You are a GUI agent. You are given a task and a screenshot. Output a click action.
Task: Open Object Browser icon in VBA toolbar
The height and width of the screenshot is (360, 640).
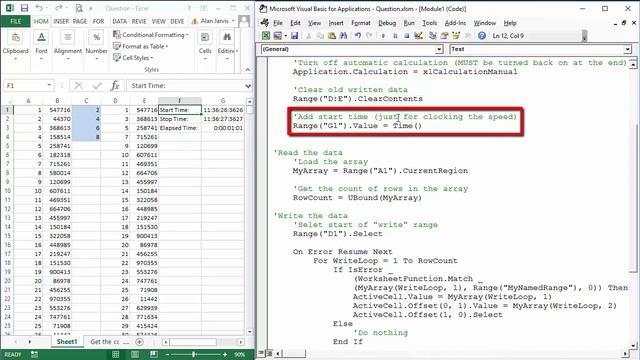[456, 36]
